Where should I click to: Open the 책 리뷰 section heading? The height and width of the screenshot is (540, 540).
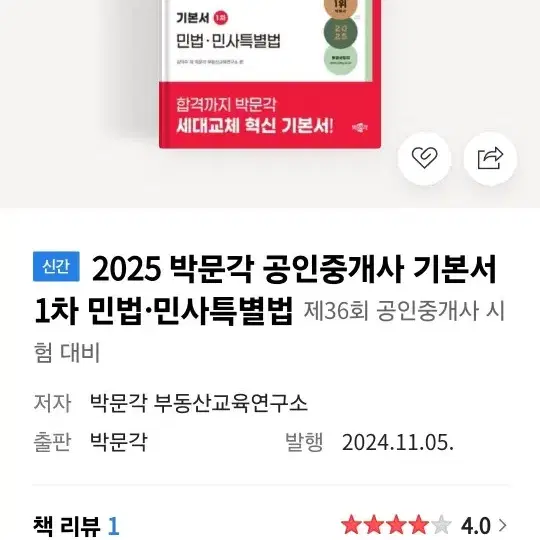66,526
